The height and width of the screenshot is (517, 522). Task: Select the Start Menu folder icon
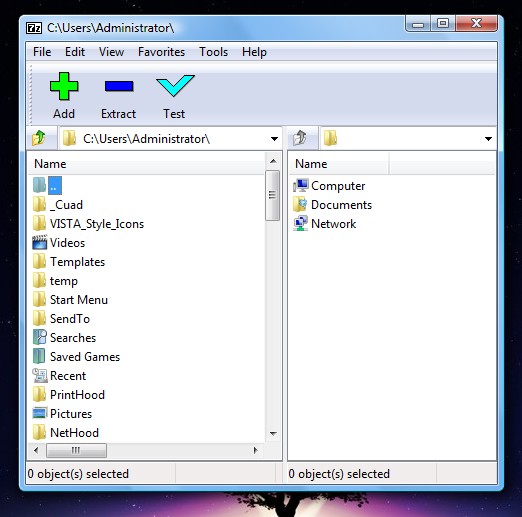(39, 299)
